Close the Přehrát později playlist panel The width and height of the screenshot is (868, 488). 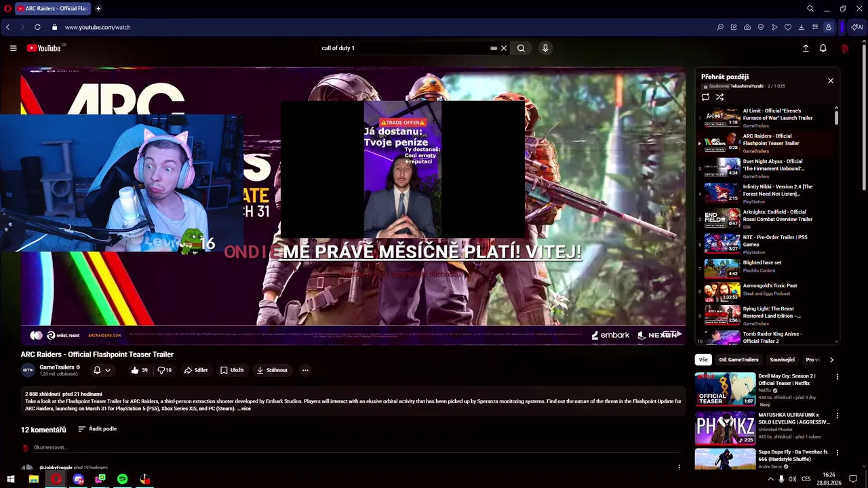click(831, 81)
